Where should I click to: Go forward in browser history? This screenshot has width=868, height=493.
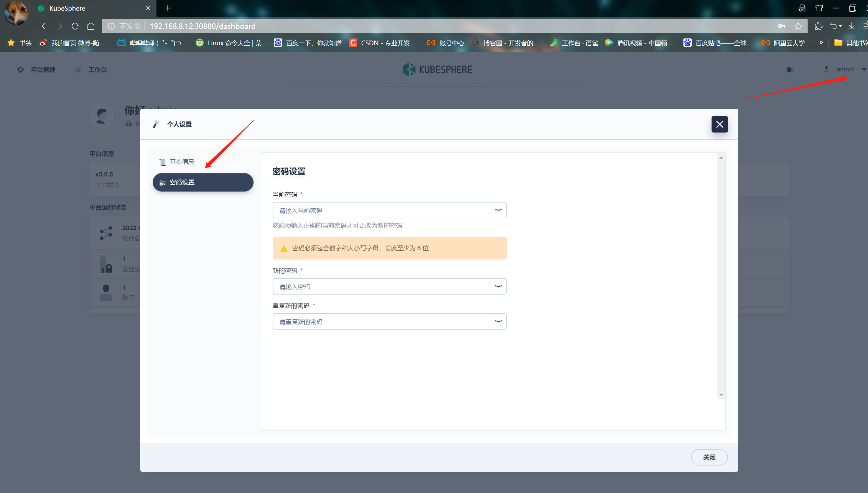[x=60, y=26]
